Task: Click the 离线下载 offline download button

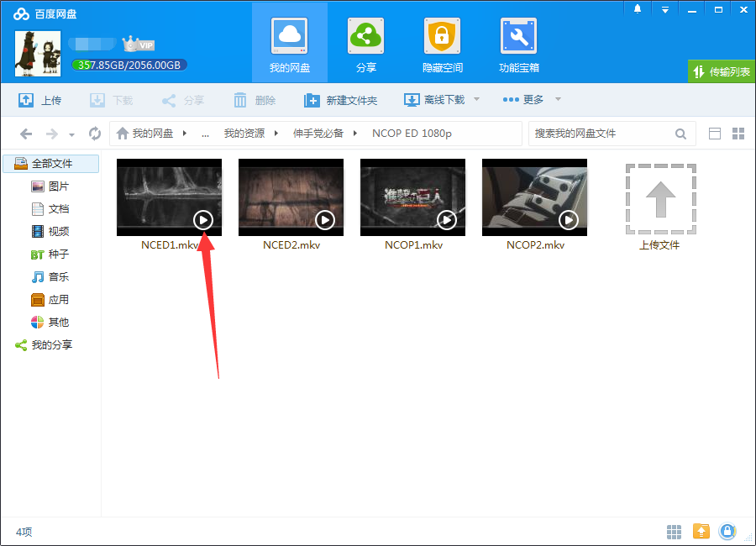Action: 434,100
